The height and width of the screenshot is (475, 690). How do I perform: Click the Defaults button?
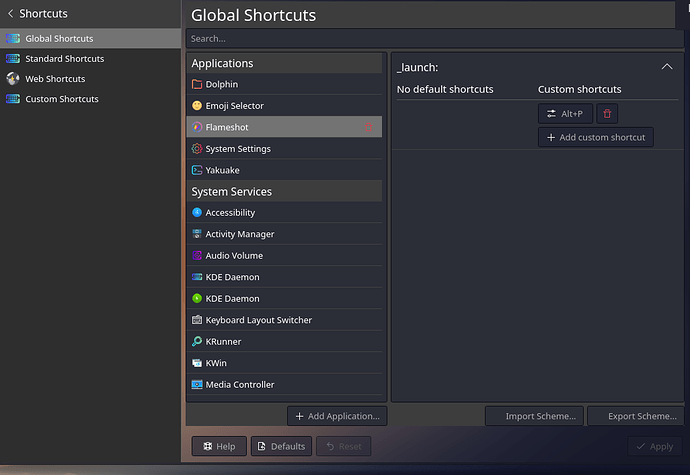coord(281,446)
